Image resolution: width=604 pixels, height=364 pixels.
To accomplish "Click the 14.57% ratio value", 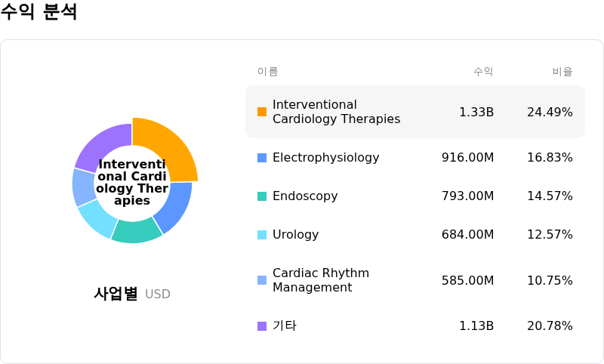I will point(550,196).
